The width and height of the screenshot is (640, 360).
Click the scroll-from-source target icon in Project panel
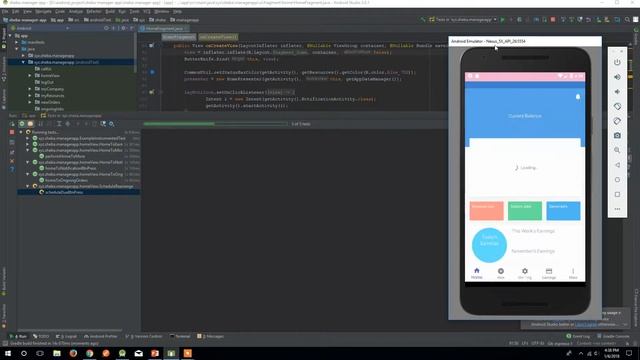click(x=106, y=28)
